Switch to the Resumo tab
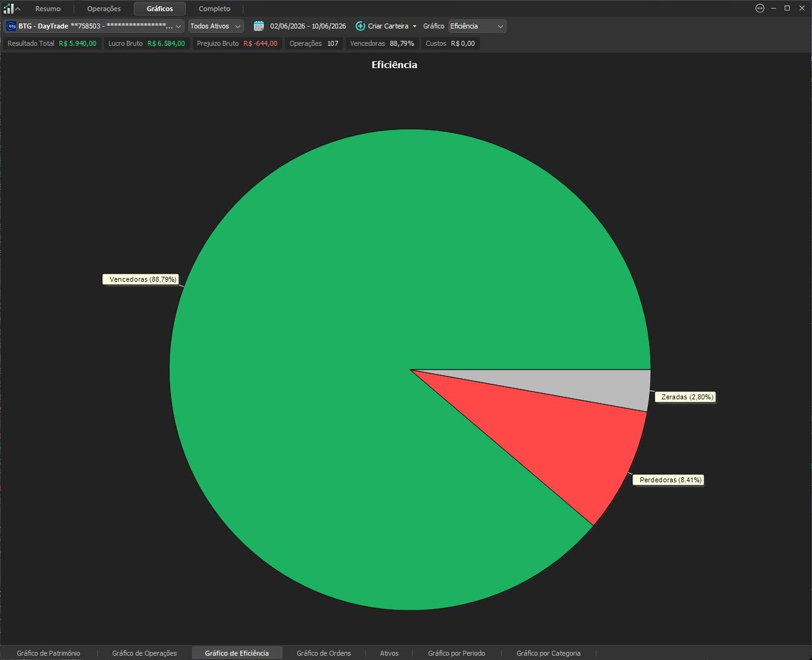This screenshot has height=660, width=812. [x=48, y=9]
